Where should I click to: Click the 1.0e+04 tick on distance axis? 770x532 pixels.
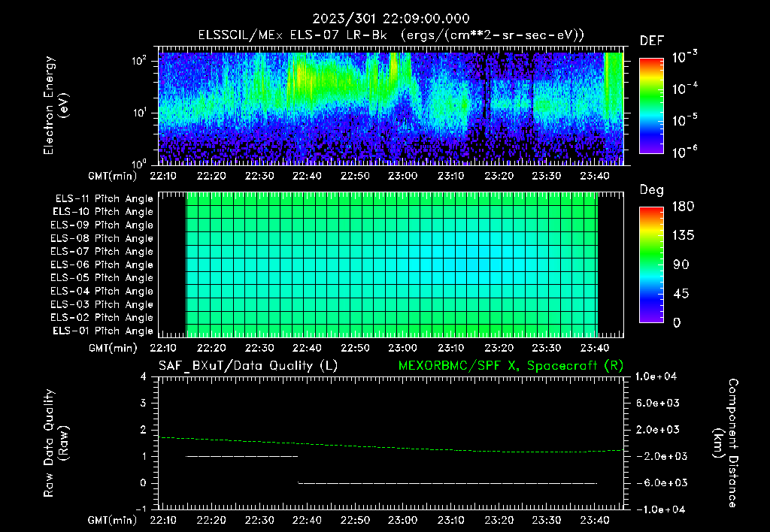click(x=656, y=376)
